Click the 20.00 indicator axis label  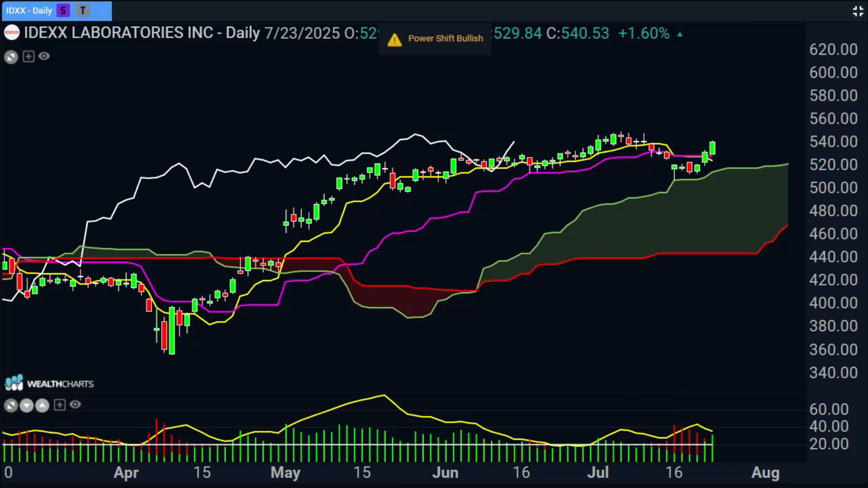point(829,444)
